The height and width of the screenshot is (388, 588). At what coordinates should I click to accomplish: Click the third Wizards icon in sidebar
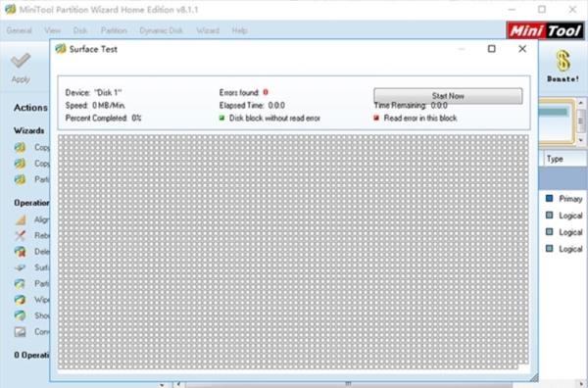tap(21, 179)
